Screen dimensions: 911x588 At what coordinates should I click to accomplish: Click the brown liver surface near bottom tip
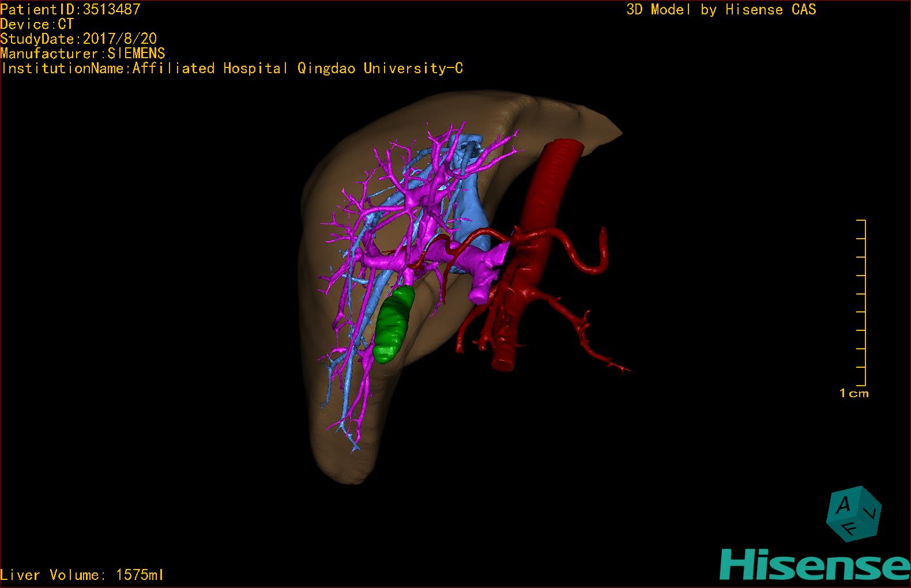tap(346, 461)
